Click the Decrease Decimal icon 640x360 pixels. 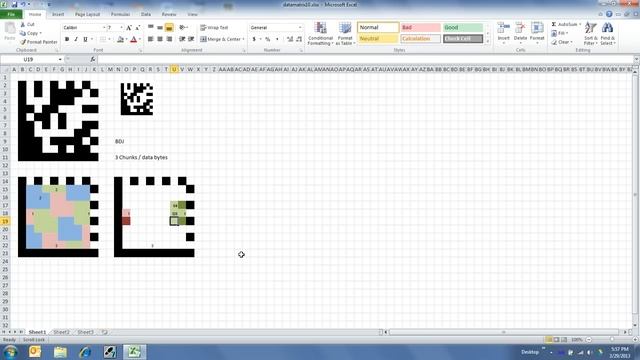tap(299, 39)
